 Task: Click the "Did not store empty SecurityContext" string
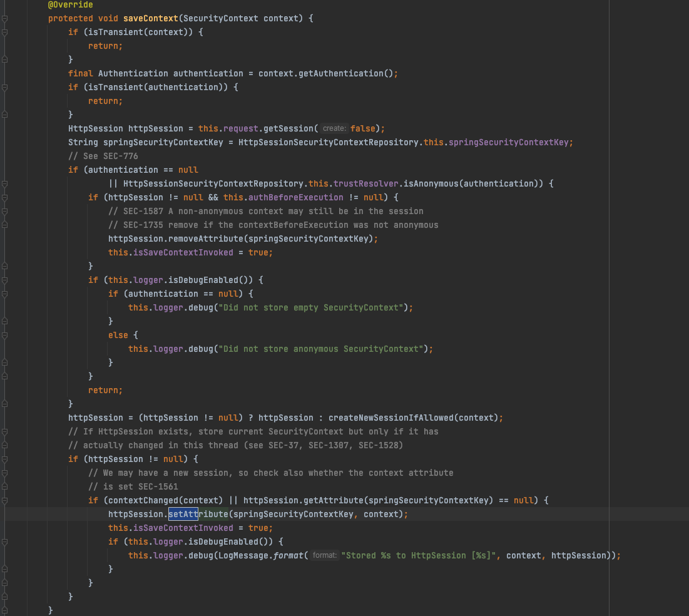pyautogui.click(x=310, y=307)
